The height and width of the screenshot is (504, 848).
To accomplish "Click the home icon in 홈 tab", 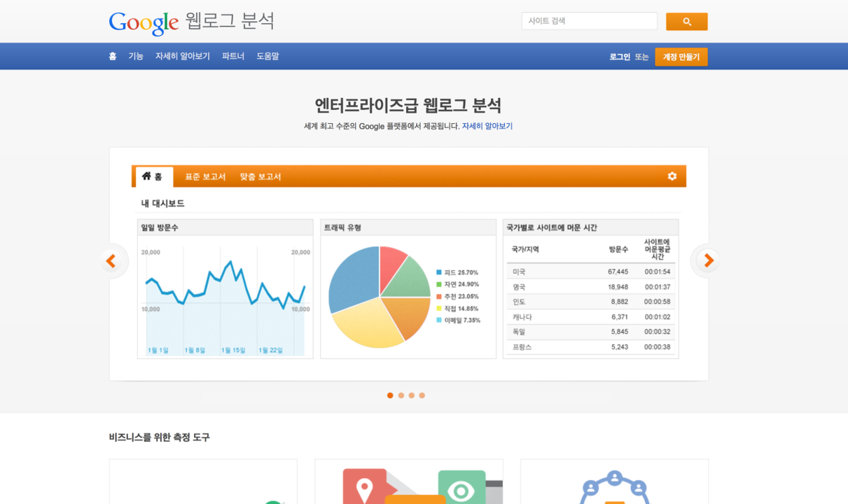I will [x=146, y=176].
